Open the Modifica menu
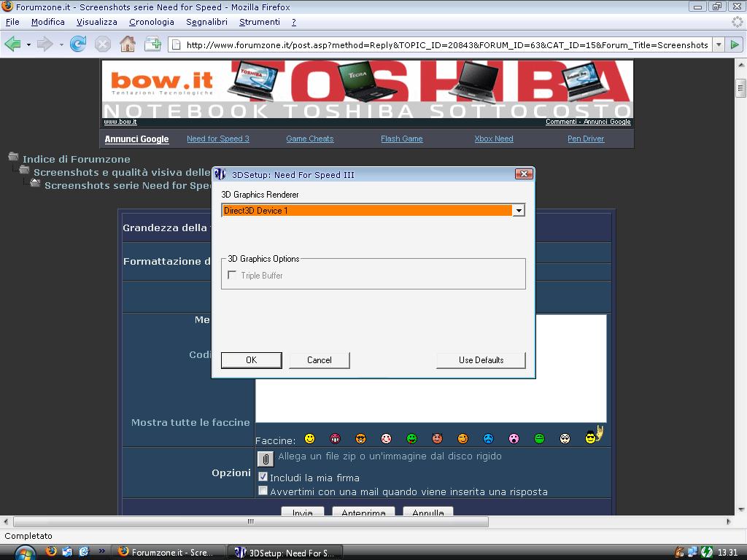The image size is (747, 560). pyautogui.click(x=47, y=22)
